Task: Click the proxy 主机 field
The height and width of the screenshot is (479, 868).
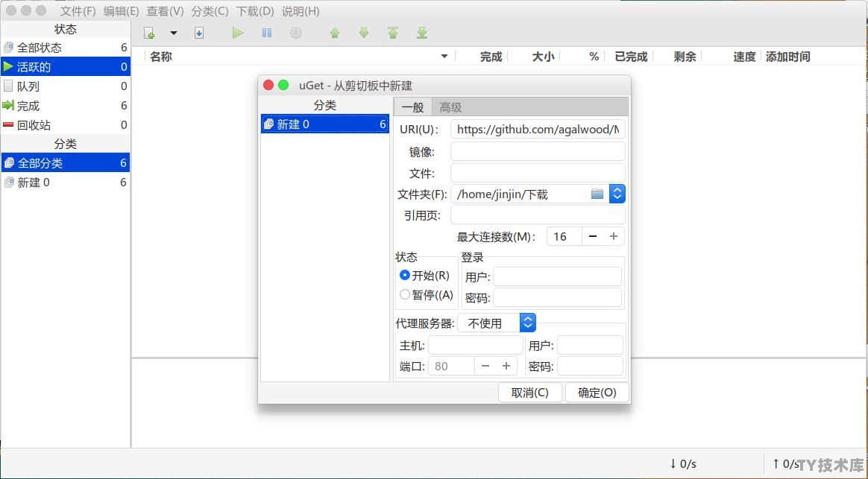Action: pos(476,345)
